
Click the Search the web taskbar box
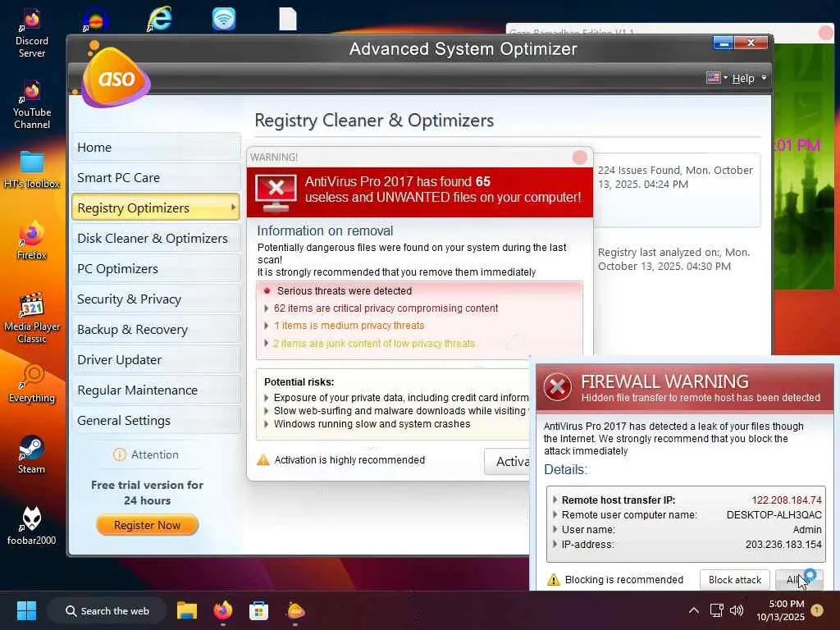point(107,610)
